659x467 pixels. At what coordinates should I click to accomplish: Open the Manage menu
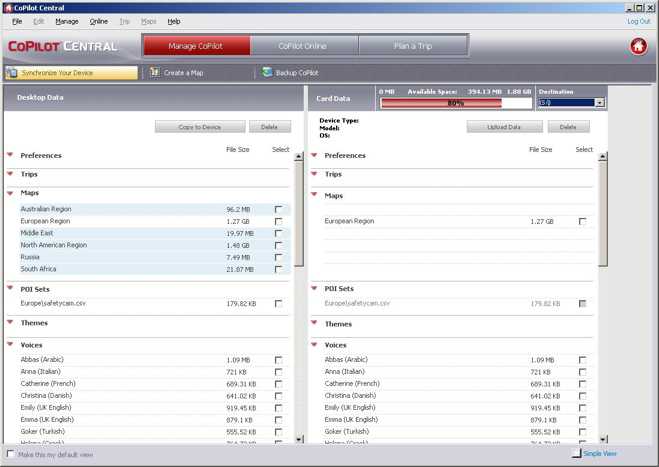[67, 21]
